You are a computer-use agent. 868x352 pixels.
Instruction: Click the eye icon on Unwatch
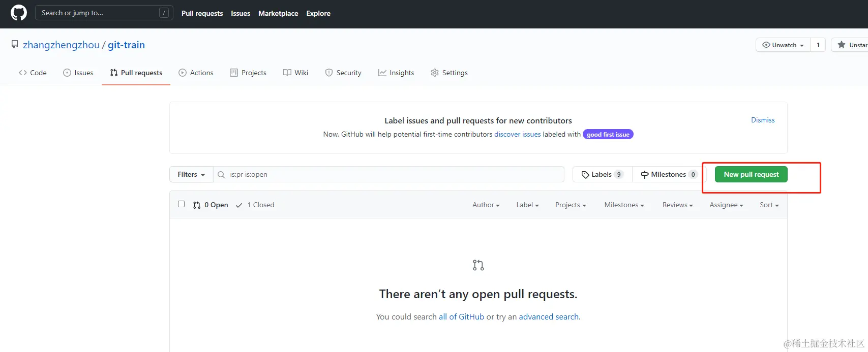[766, 45]
